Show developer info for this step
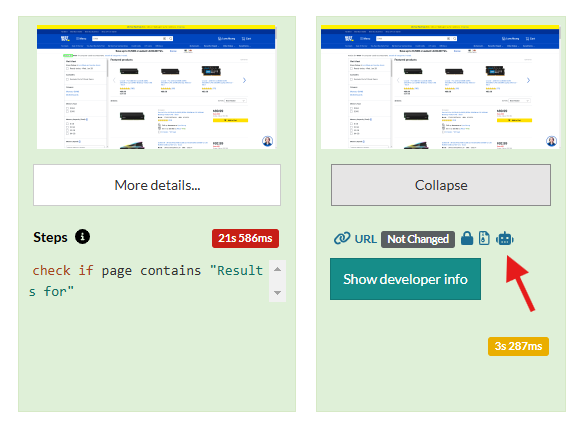 click(x=405, y=279)
